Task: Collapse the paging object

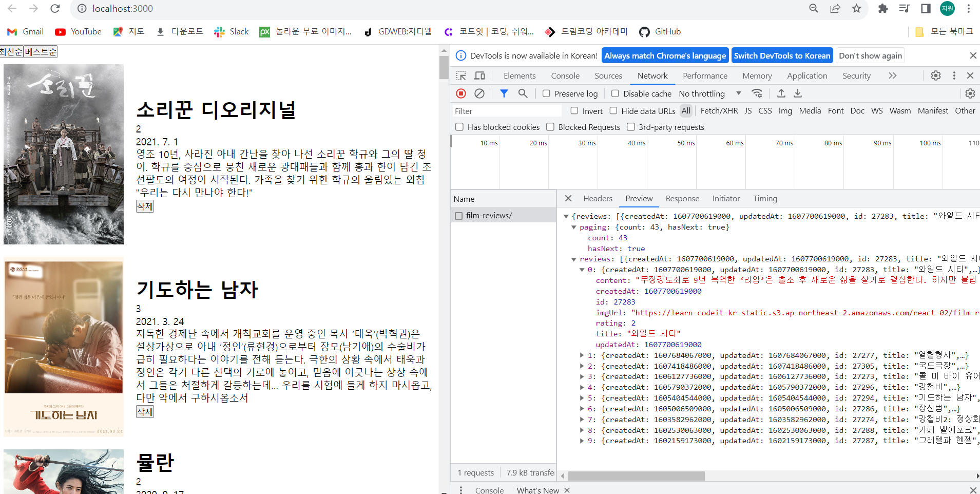Action: click(x=574, y=227)
